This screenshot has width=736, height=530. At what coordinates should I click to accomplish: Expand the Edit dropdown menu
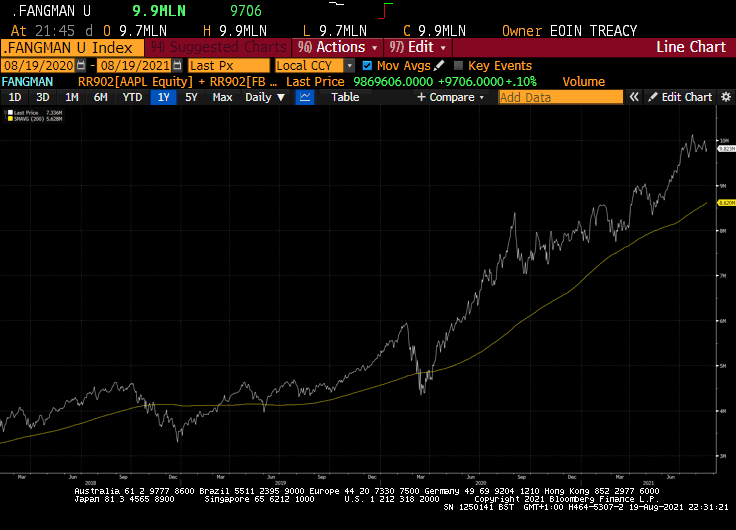pos(418,47)
